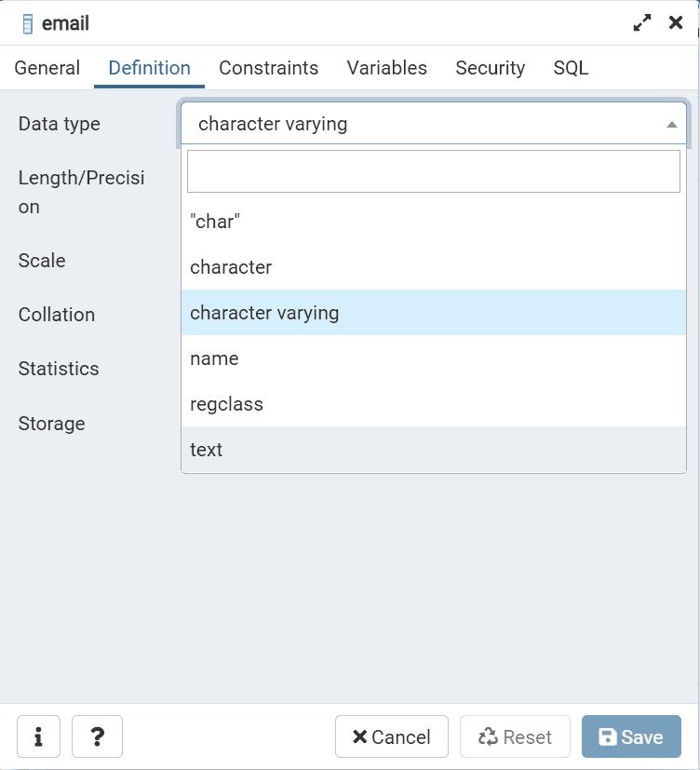This screenshot has width=700, height=770.
Task: Choose the character data type option
Action: click(231, 267)
